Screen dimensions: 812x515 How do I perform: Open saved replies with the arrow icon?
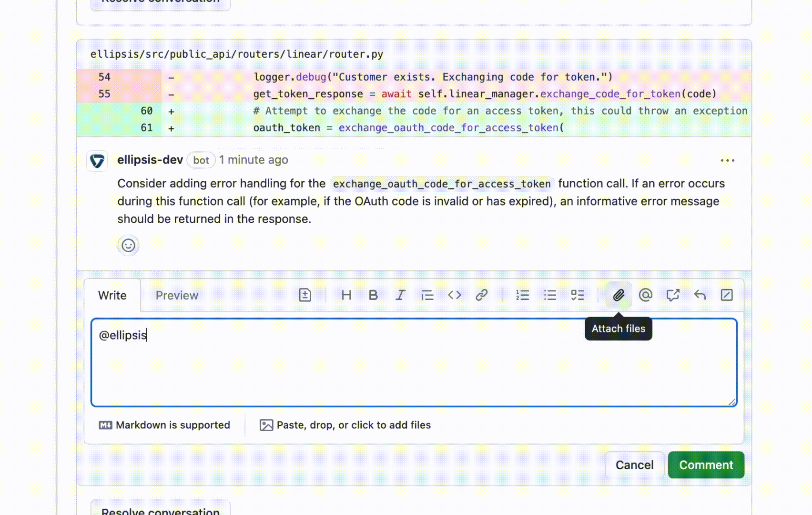coord(700,295)
